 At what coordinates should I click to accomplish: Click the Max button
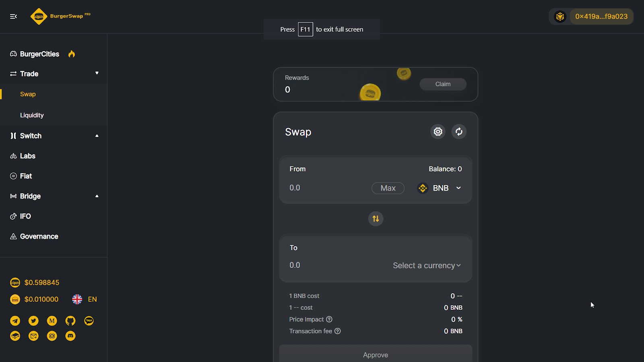click(x=388, y=188)
